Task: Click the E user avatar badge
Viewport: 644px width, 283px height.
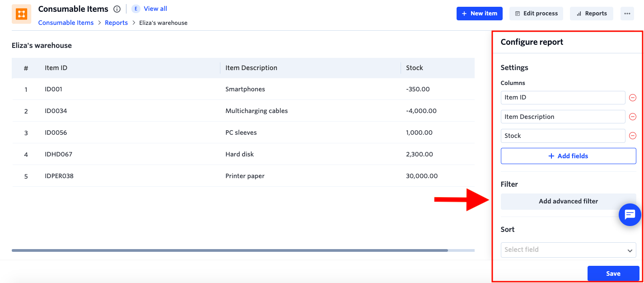Action: coord(136,9)
